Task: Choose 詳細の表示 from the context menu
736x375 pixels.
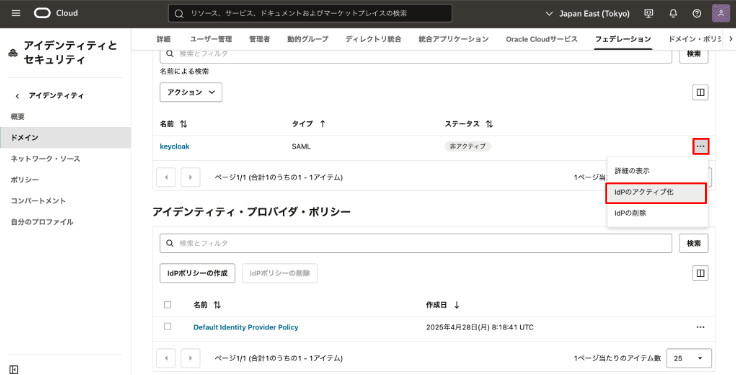Action: [x=657, y=171]
